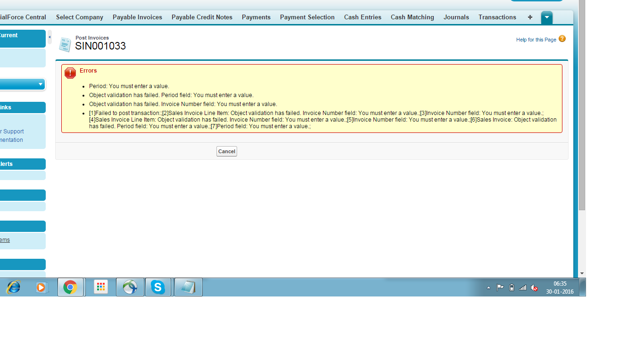This screenshot has height=362, width=644.
Task: Show hidden system tray icons
Action: 488,288
